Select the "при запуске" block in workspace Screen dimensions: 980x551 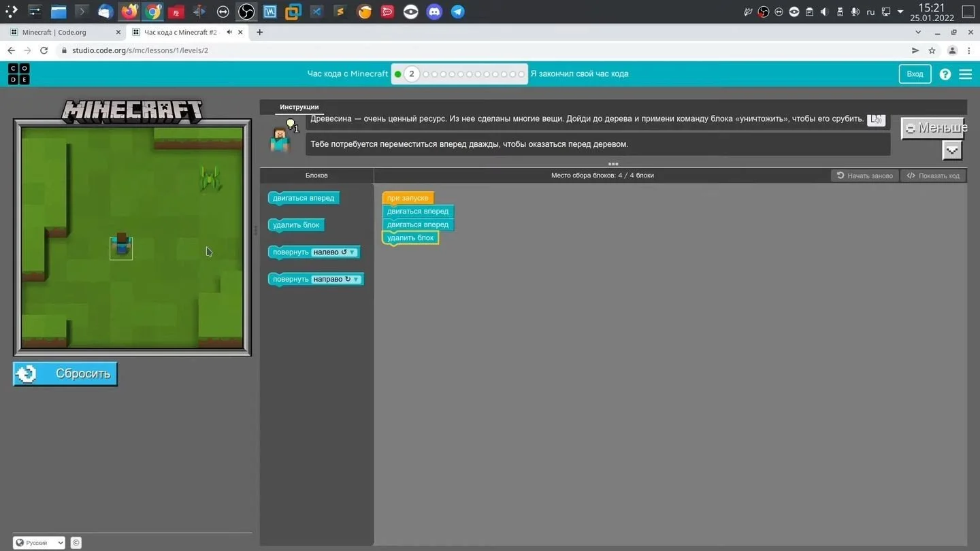pos(408,198)
